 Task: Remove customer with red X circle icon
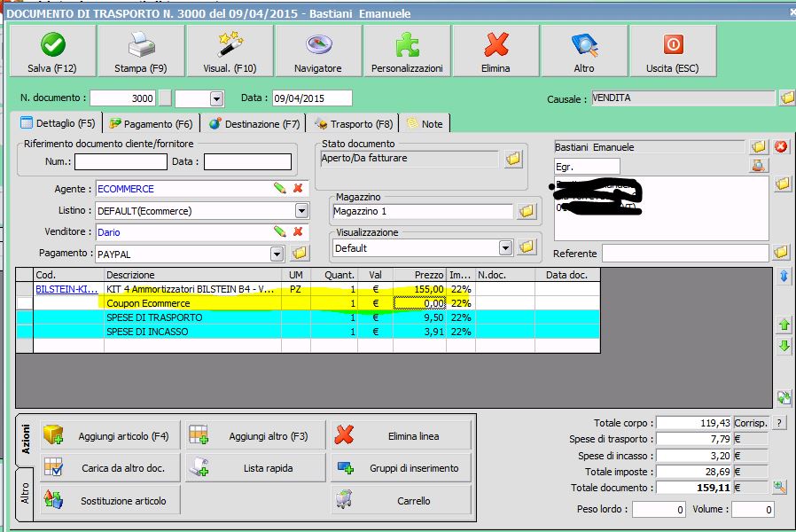781,147
